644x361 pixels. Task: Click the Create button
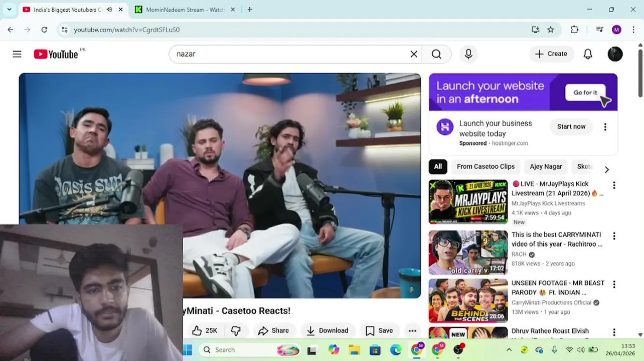point(551,54)
